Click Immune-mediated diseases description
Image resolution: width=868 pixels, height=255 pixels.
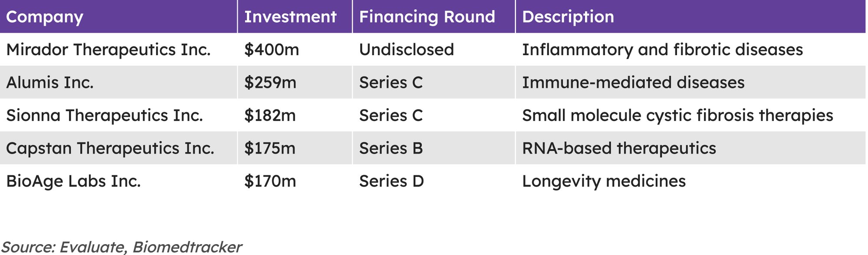pos(633,83)
